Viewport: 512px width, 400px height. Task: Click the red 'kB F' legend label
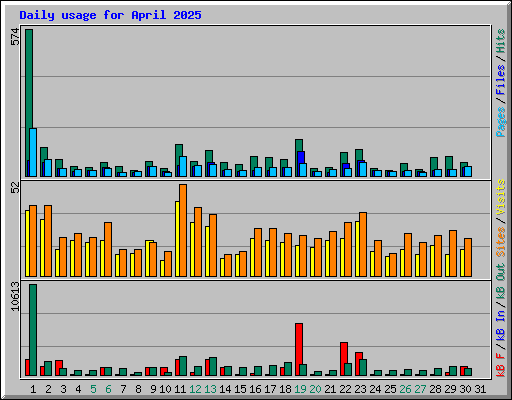(500, 365)
